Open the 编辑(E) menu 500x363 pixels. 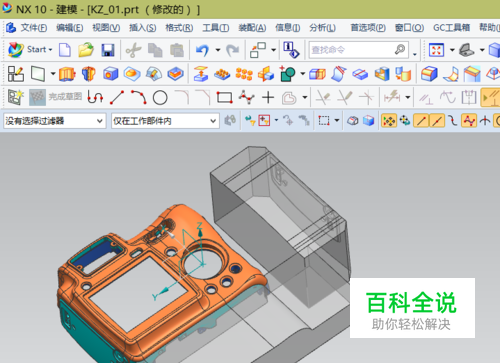[70, 28]
